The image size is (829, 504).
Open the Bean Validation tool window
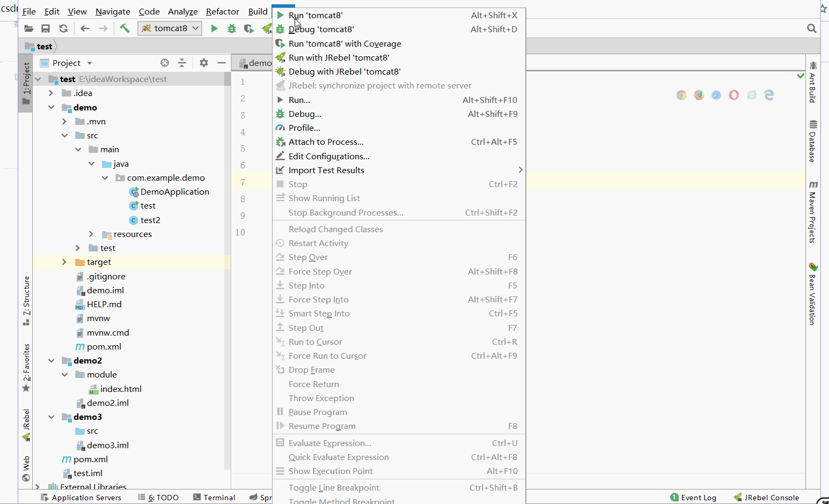click(813, 294)
